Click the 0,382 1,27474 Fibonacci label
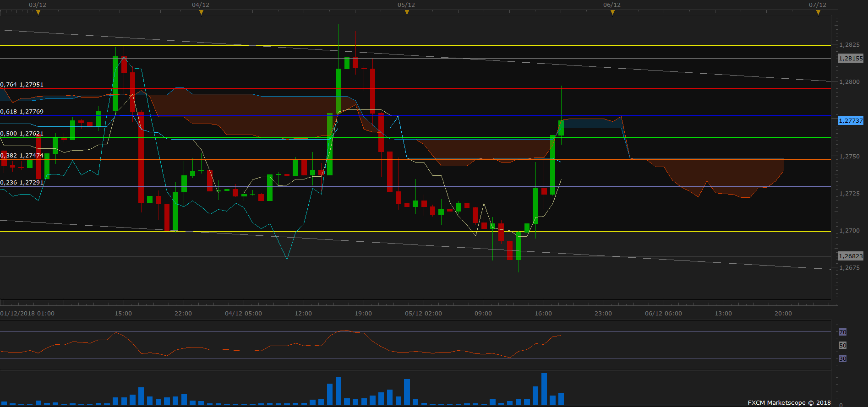The image size is (868, 407). pyautogui.click(x=22, y=156)
